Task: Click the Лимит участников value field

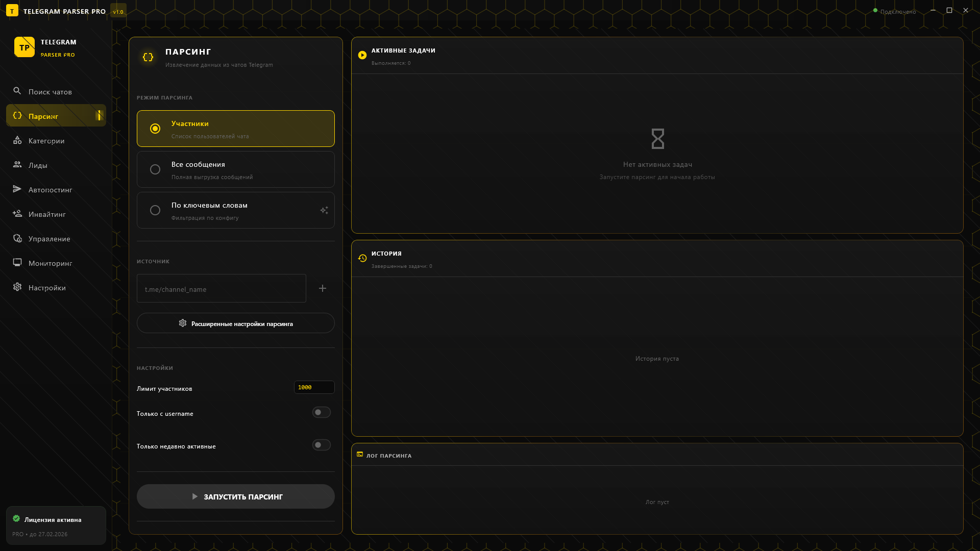Action: coord(314,387)
